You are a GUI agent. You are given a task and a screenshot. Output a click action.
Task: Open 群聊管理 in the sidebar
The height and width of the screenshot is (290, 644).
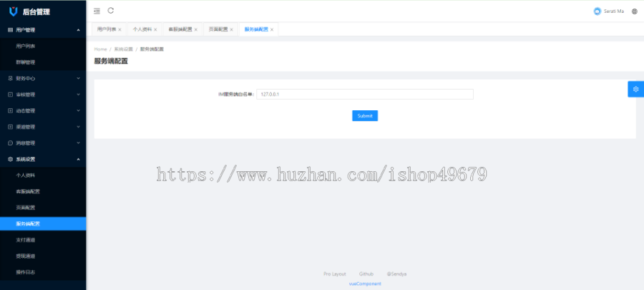click(43, 62)
